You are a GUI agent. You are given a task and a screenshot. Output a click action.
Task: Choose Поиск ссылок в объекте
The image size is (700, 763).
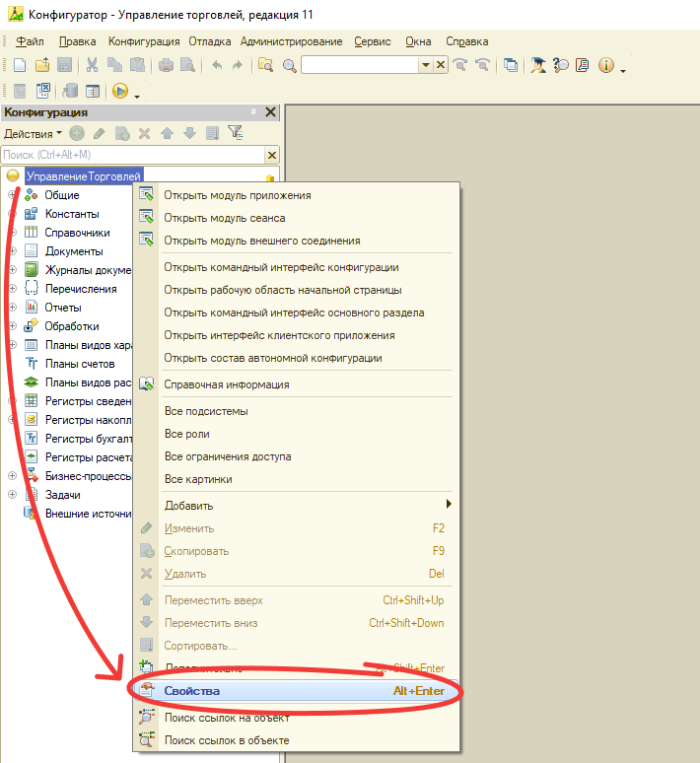click(x=296, y=740)
